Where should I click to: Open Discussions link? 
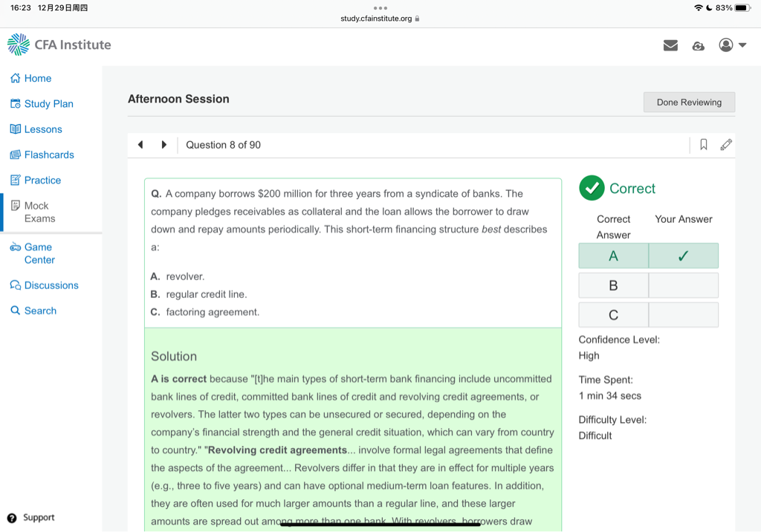tap(51, 285)
